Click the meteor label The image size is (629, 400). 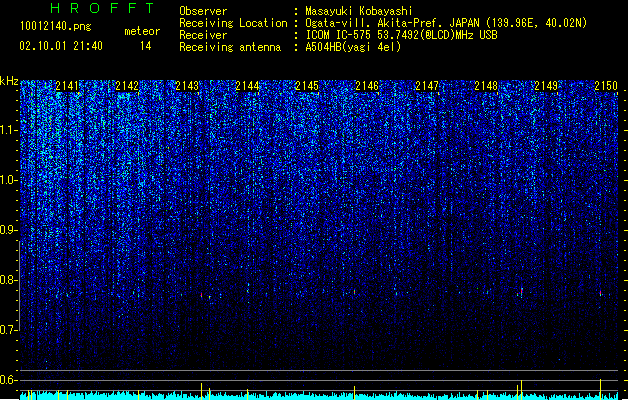tap(142, 31)
